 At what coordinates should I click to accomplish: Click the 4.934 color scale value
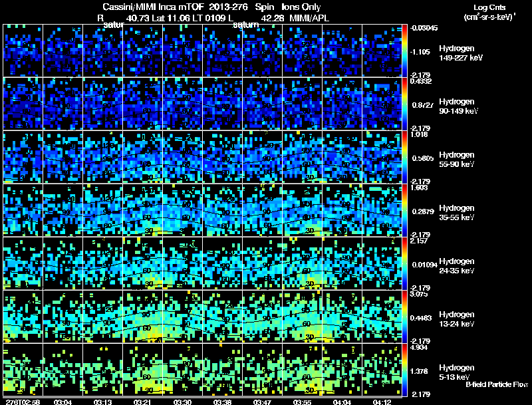[x=419, y=347]
